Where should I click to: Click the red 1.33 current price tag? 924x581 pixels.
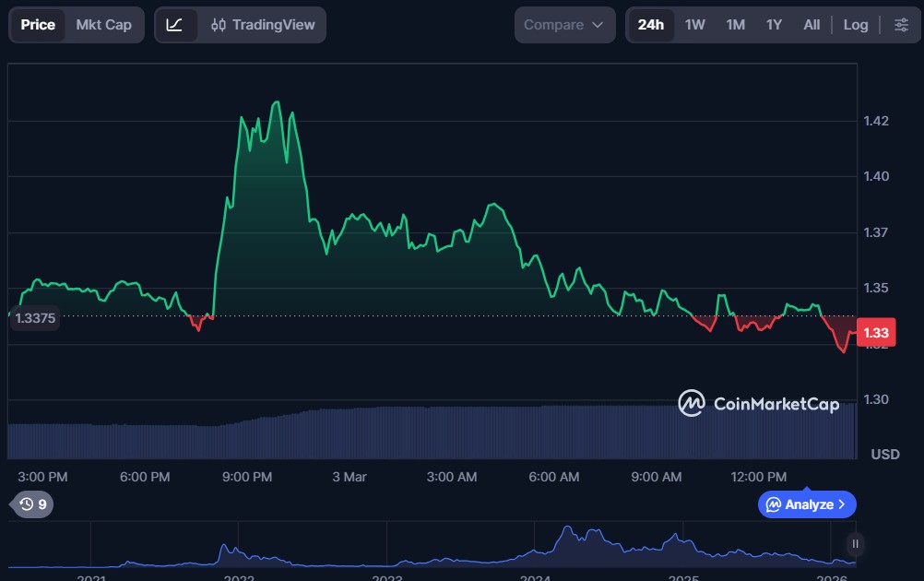pos(875,333)
